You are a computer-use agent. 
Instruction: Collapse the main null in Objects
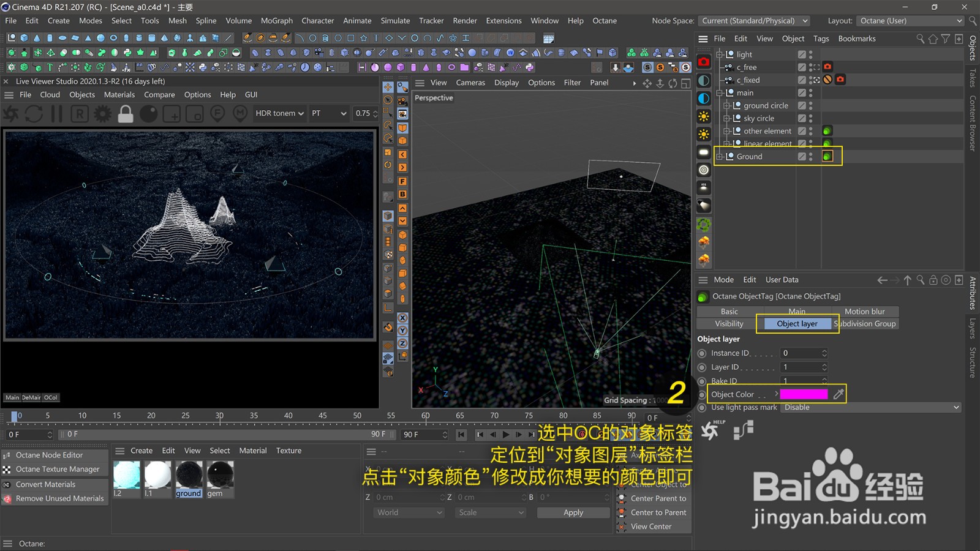pos(720,93)
